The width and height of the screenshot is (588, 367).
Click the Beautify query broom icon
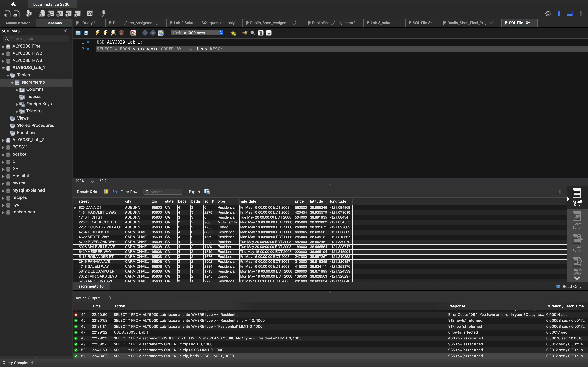click(245, 33)
